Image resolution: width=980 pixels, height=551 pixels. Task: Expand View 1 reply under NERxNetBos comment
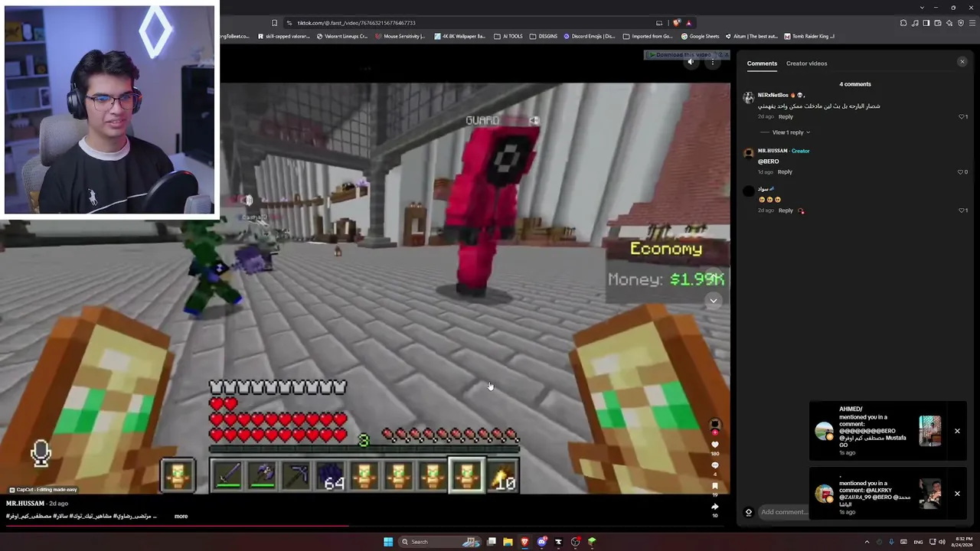click(791, 132)
